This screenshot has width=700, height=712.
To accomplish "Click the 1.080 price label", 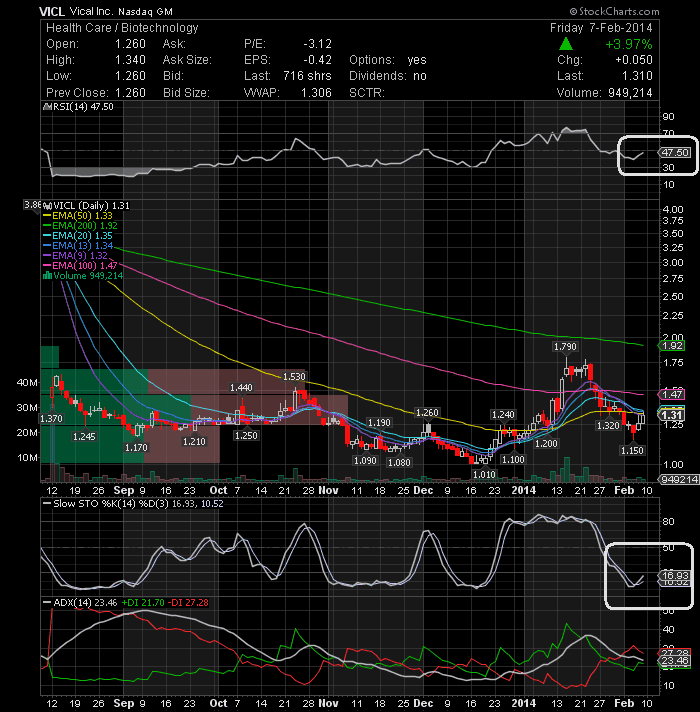I will (x=399, y=462).
